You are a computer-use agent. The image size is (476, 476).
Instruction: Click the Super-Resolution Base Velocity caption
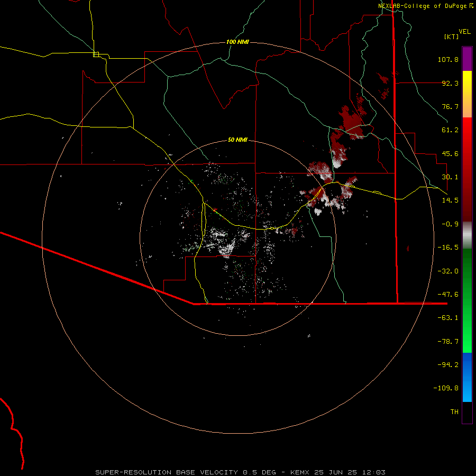click(x=241, y=472)
